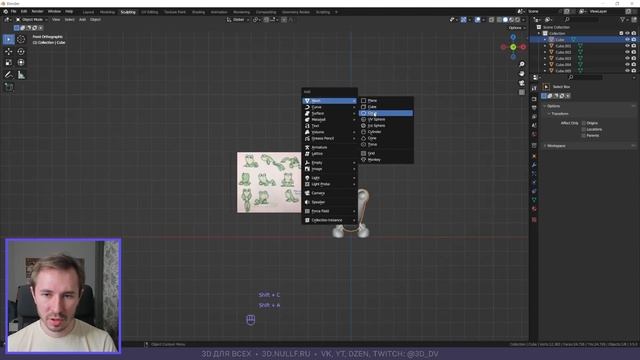The image size is (640, 360).
Task: Click the viewport zoom magnifier icon
Action: coord(522,64)
